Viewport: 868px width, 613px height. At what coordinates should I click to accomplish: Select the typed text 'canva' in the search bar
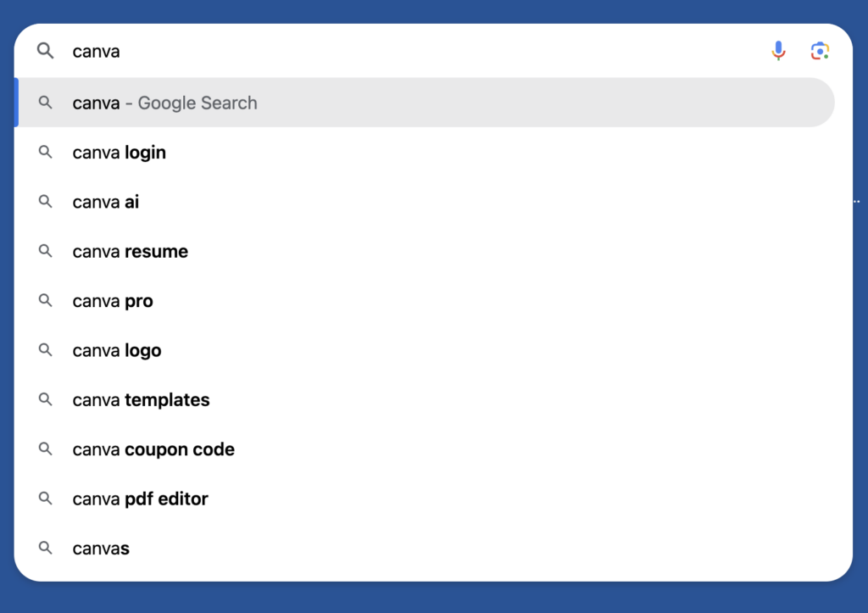[x=96, y=51]
